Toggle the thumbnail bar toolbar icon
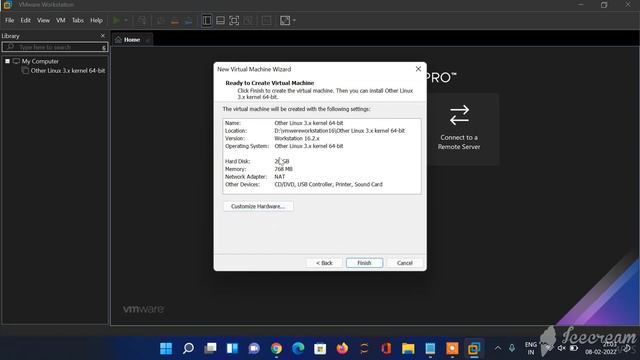Viewport: 640px width, 360px height. 220,20
